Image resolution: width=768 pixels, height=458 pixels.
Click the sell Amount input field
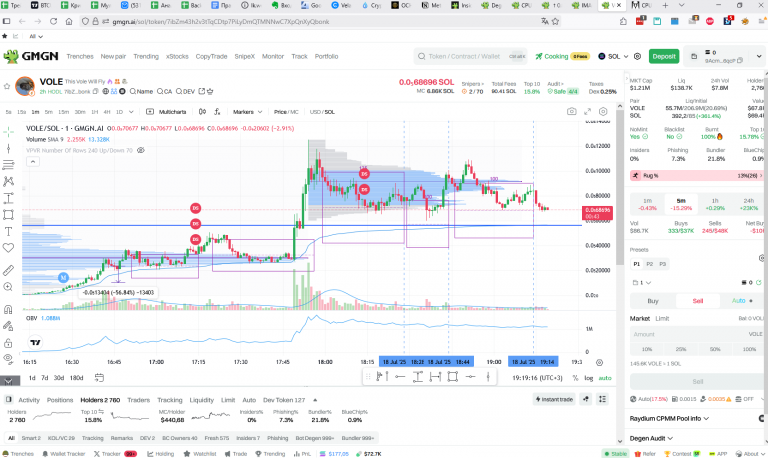pos(696,334)
